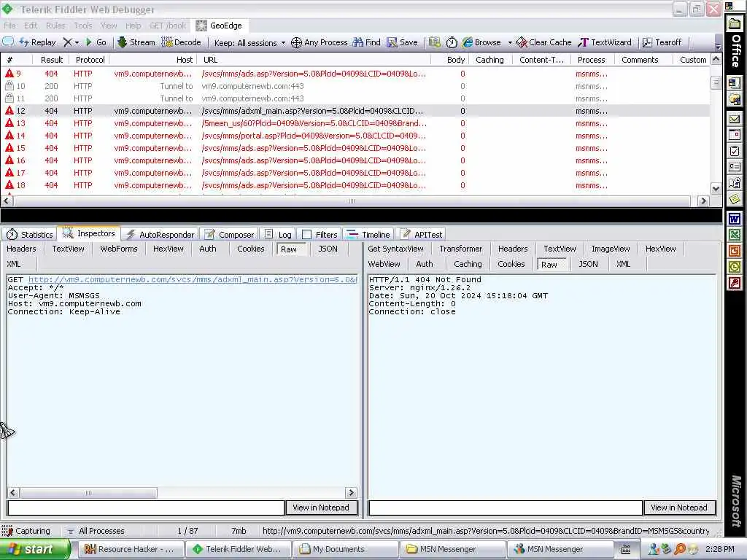Open the Timeline tab
Image resolution: width=747 pixels, height=560 pixels.
pos(368,234)
